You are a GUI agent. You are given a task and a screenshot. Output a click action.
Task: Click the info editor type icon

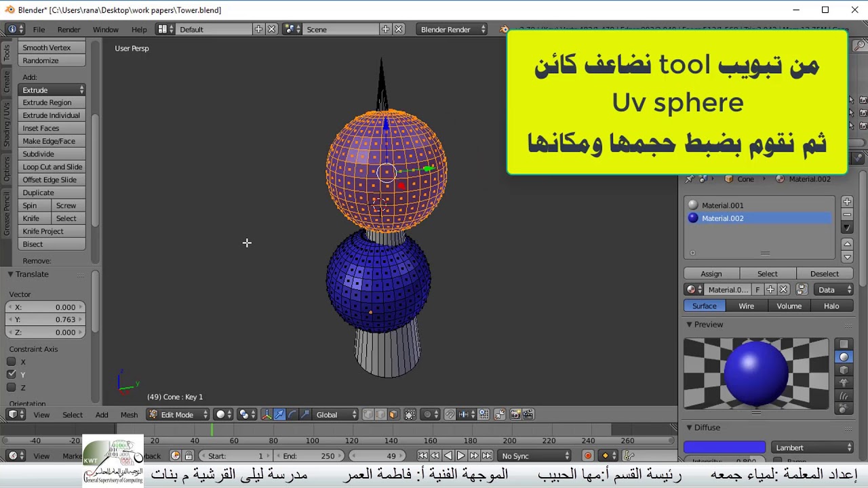click(x=15, y=29)
